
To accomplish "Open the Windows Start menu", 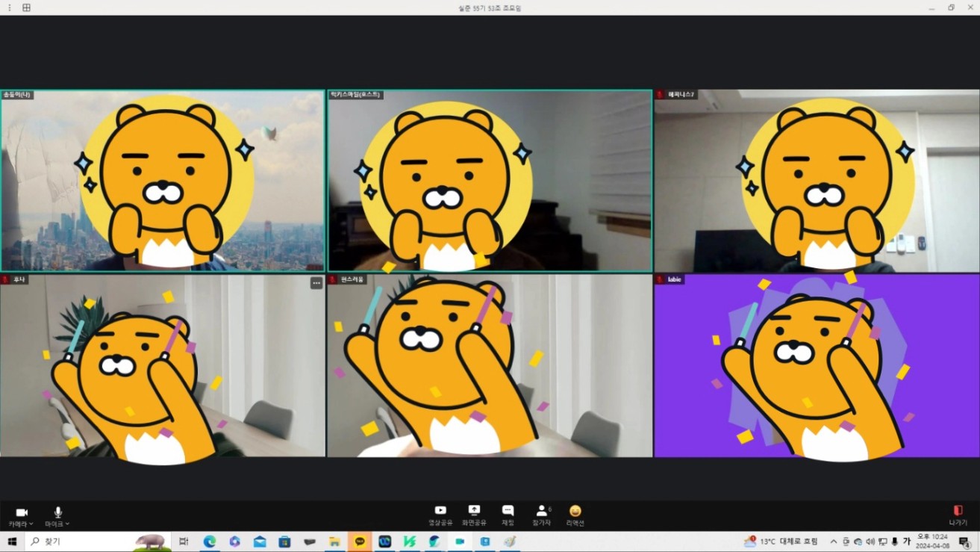I will tap(12, 542).
